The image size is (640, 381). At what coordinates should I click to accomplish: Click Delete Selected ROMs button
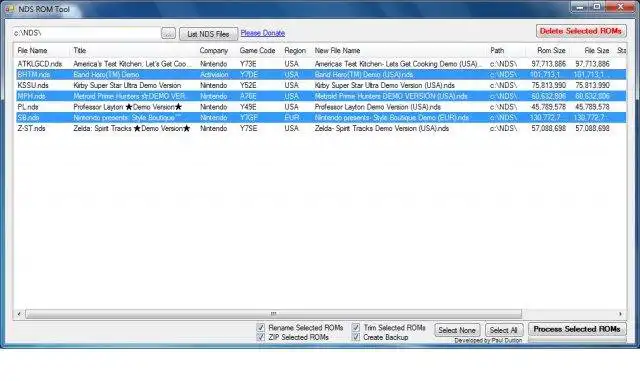[x=581, y=31]
